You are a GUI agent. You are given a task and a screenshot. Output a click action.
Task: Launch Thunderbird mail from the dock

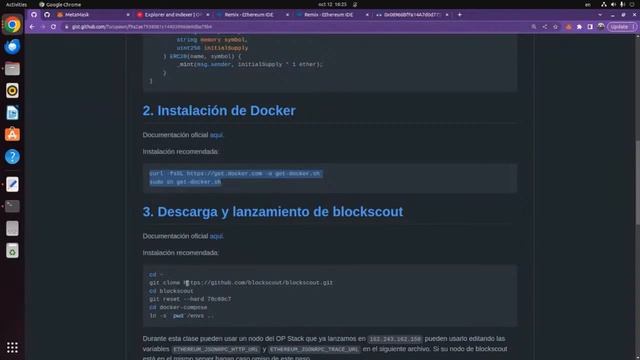pos(12,47)
